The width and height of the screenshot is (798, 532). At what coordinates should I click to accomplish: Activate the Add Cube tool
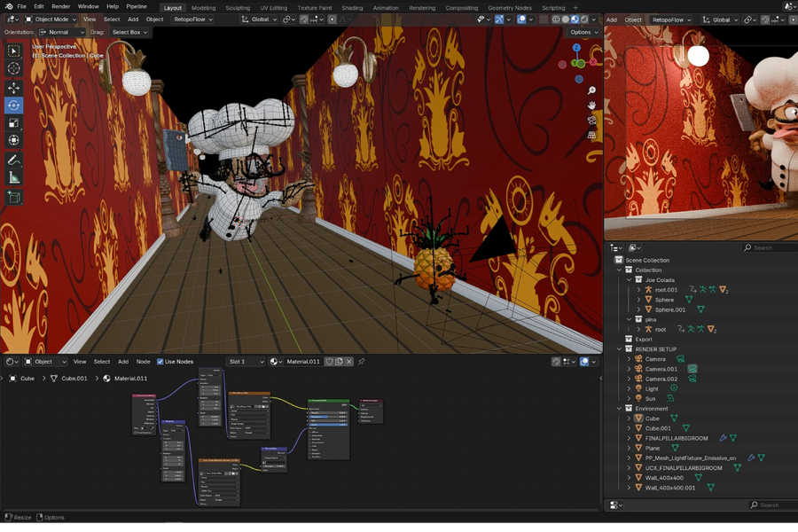(13, 197)
